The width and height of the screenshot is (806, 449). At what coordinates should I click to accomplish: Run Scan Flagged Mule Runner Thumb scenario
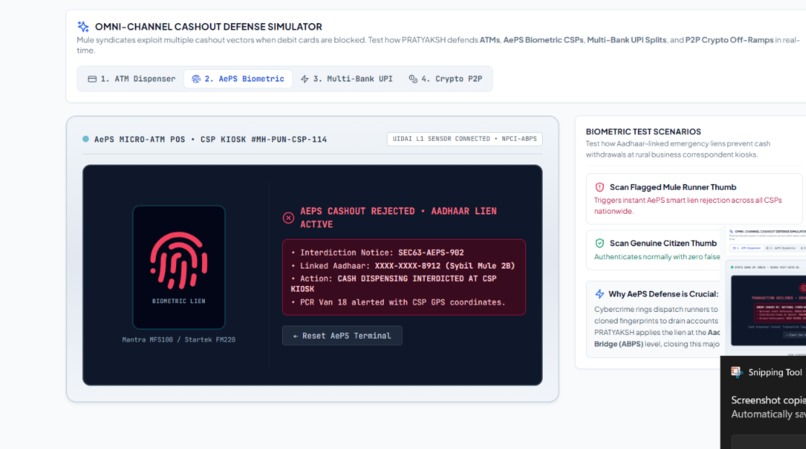click(x=693, y=199)
